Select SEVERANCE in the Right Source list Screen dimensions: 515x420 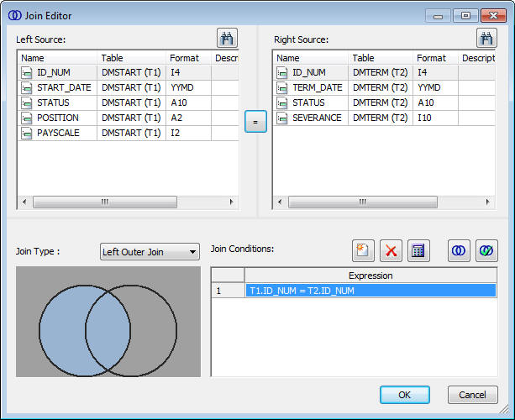[317, 118]
